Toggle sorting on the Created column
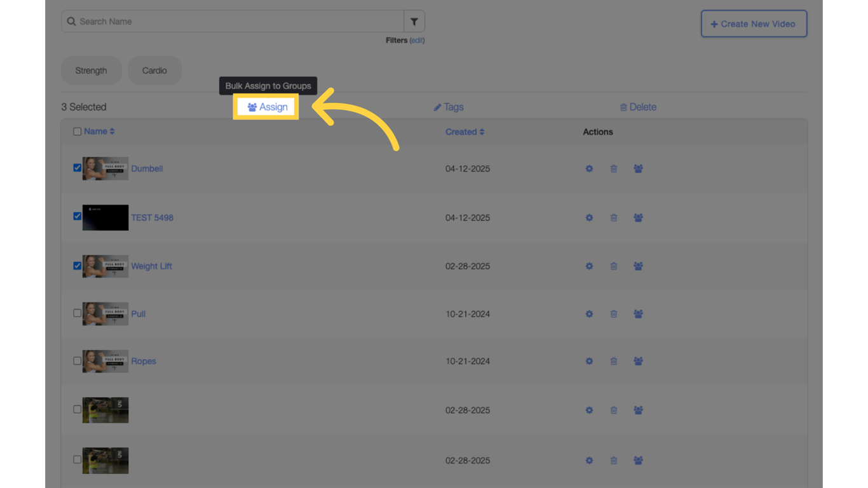The height and width of the screenshot is (488, 868). tap(465, 132)
